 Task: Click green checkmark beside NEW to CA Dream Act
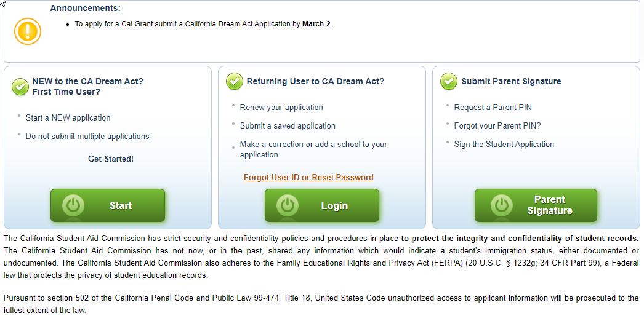pos(20,87)
